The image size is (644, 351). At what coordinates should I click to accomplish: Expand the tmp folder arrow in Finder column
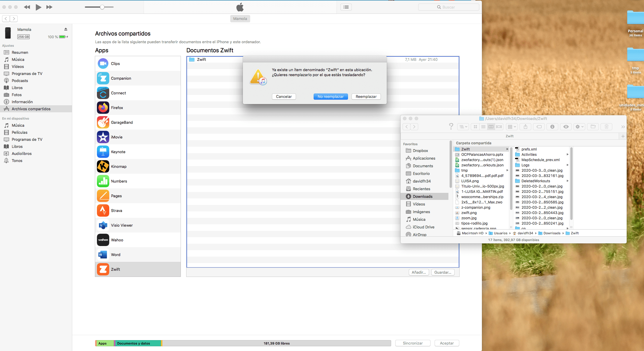(507, 170)
